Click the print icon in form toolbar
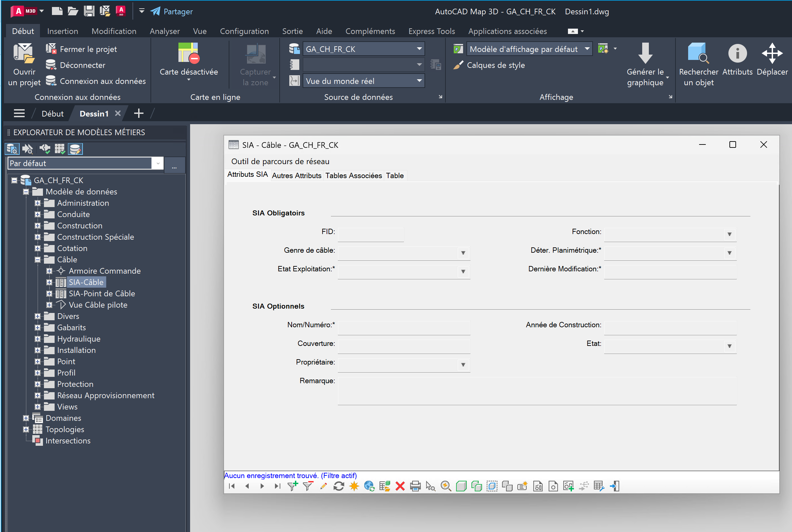 coord(415,486)
